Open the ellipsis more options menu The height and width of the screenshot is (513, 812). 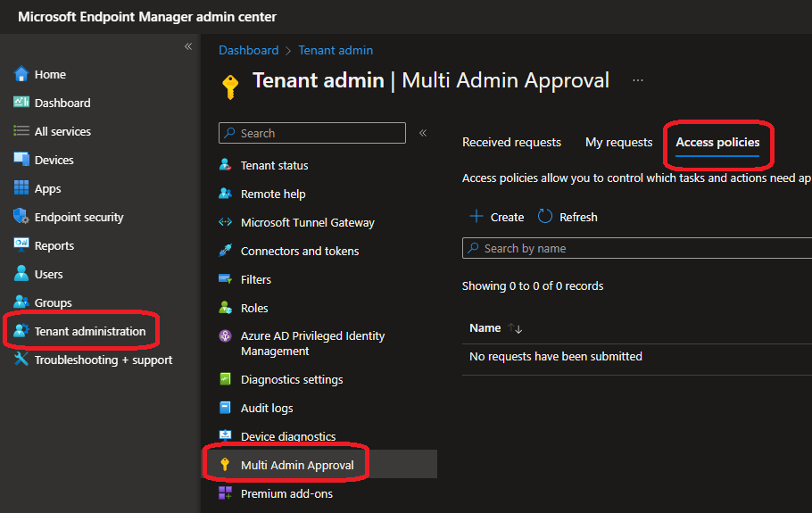click(x=637, y=80)
